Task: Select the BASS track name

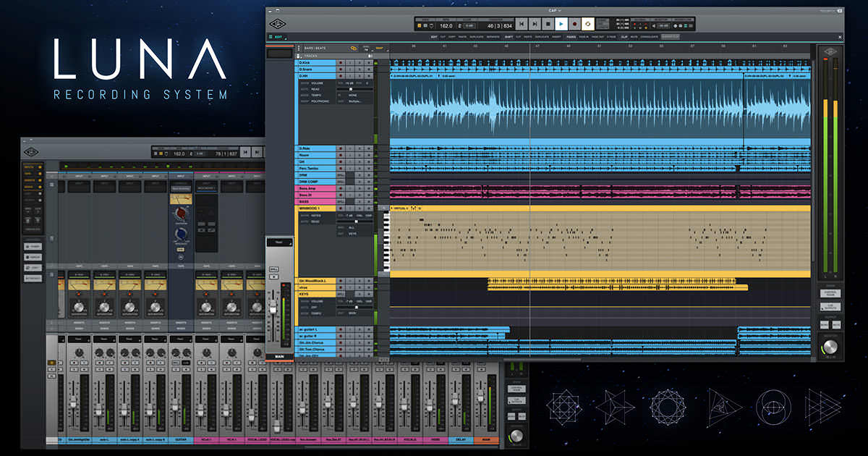Action: [316, 201]
